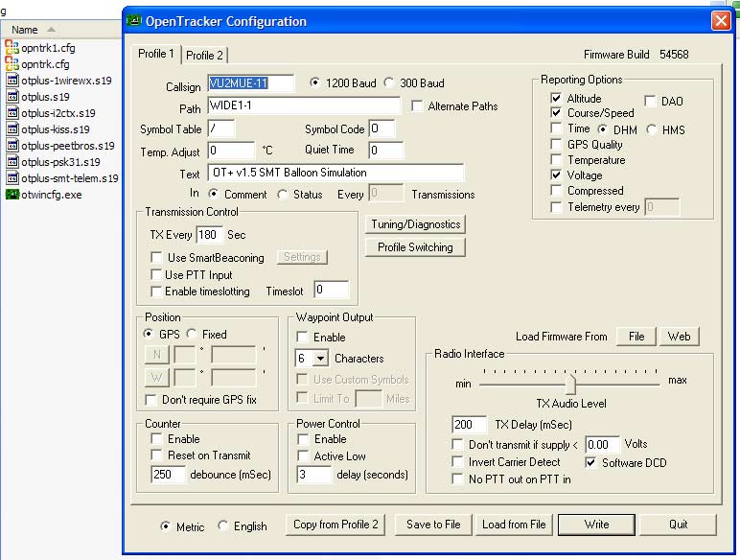This screenshot has height=560, width=740.
Task: Click the otplus-1wirewx.s19 file icon
Action: click(x=12, y=81)
